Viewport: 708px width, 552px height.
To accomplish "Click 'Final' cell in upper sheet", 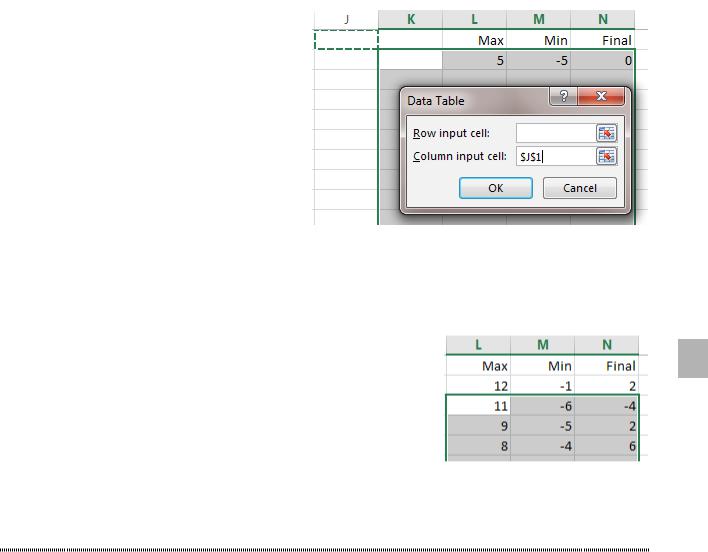I will tap(603, 40).
